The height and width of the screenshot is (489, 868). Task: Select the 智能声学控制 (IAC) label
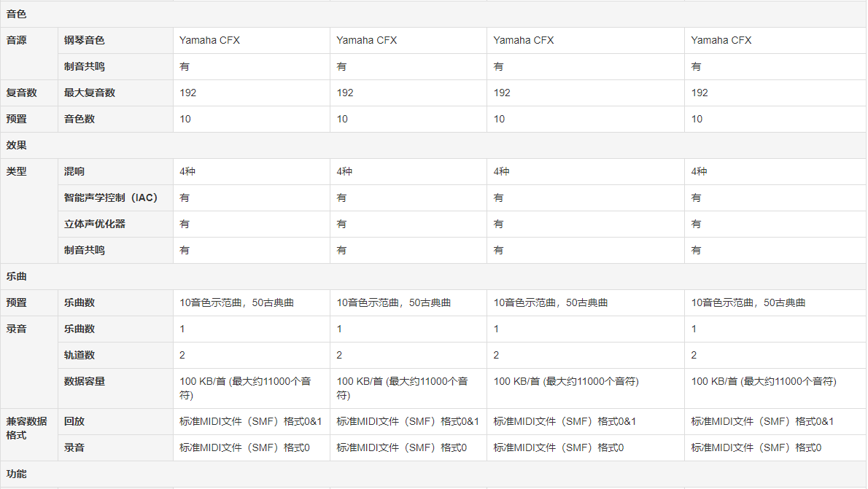point(111,197)
